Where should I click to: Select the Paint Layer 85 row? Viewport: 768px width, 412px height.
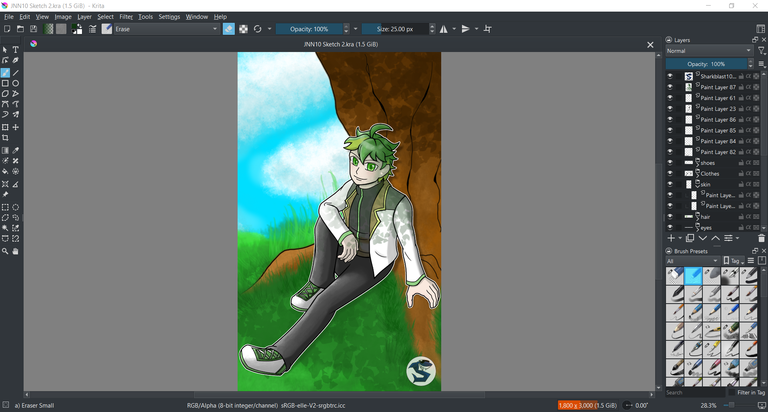(713, 130)
